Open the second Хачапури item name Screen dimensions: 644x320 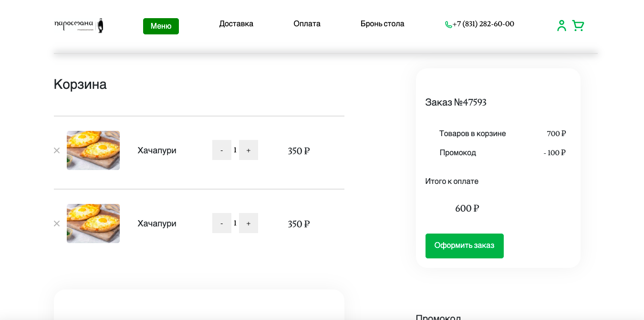pyautogui.click(x=157, y=224)
